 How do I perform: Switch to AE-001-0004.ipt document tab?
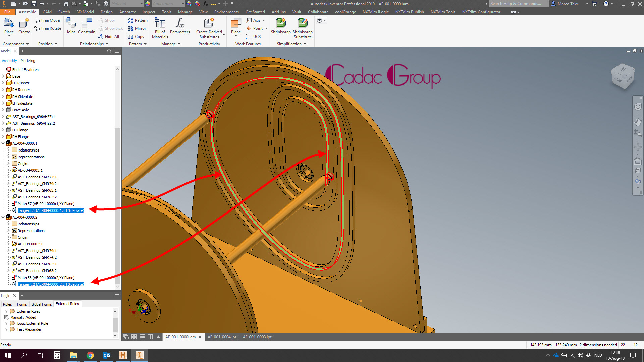[x=222, y=337]
